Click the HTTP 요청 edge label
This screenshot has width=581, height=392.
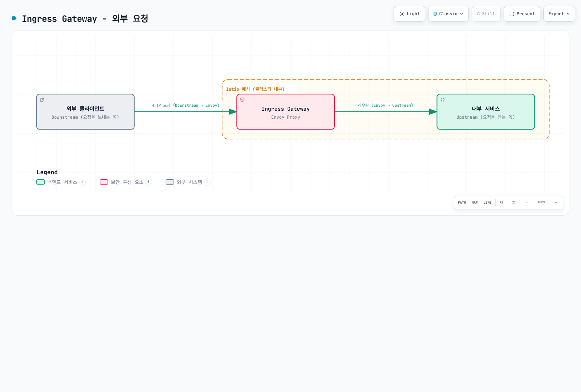point(186,106)
